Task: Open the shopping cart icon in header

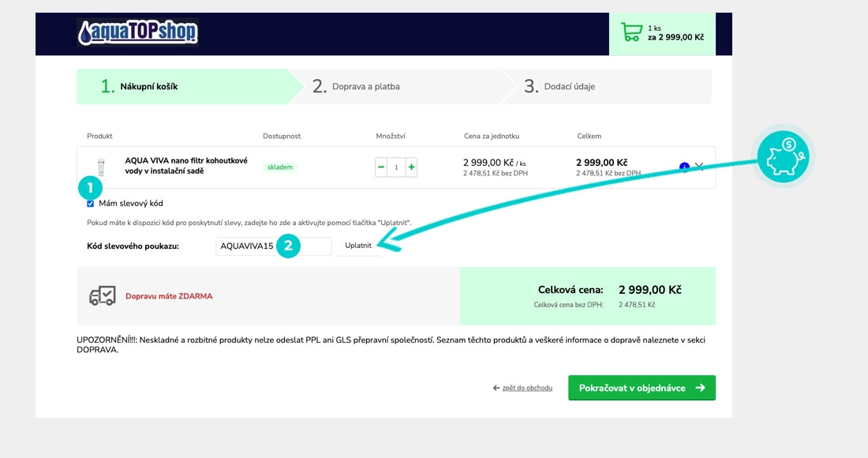Action: pyautogui.click(x=631, y=32)
